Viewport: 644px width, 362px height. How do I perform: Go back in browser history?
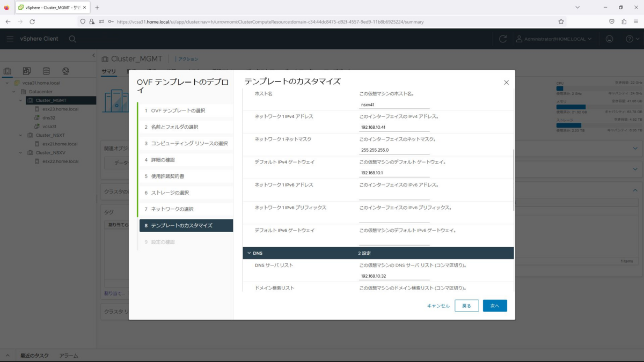pos(8,21)
